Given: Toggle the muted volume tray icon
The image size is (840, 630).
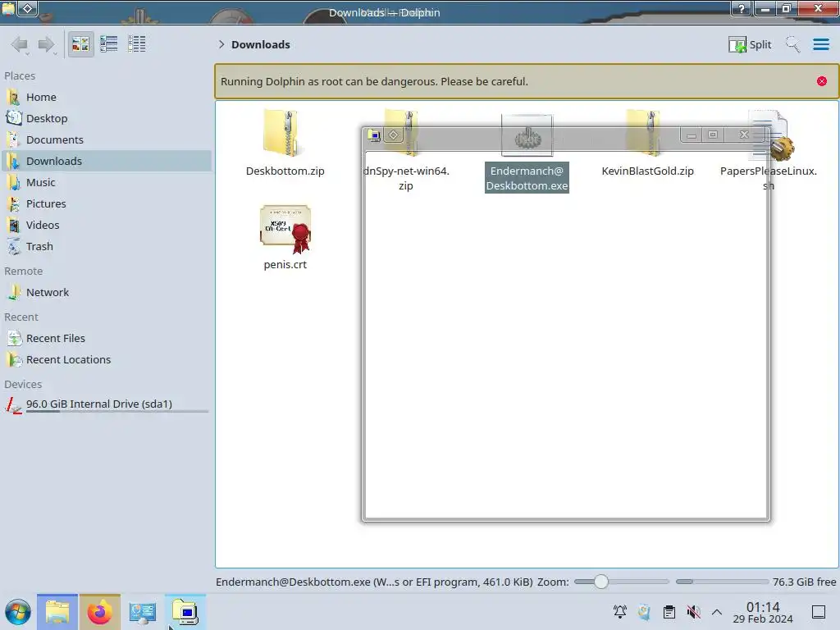Looking at the screenshot, I should tap(693, 612).
